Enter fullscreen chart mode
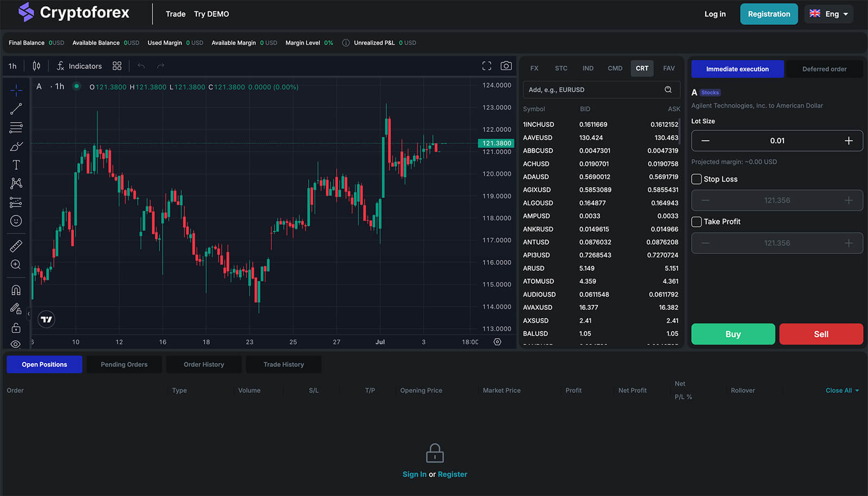Image resolution: width=868 pixels, height=496 pixels. click(487, 66)
